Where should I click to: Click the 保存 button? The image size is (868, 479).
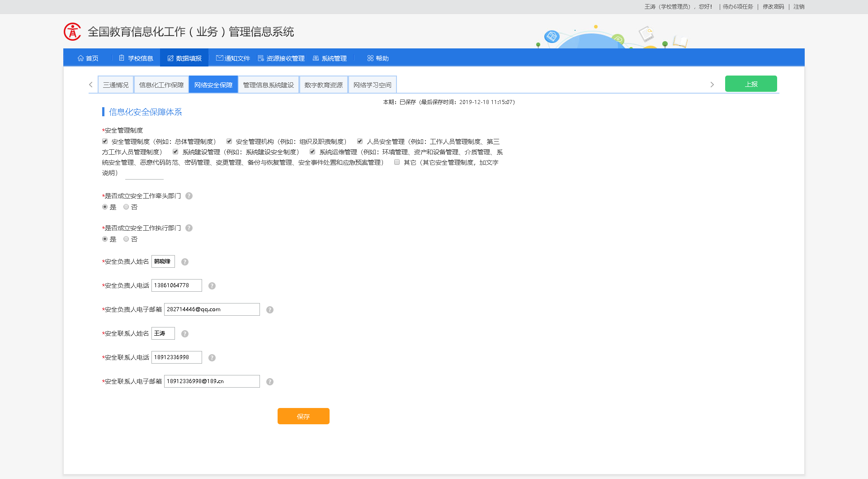point(303,416)
